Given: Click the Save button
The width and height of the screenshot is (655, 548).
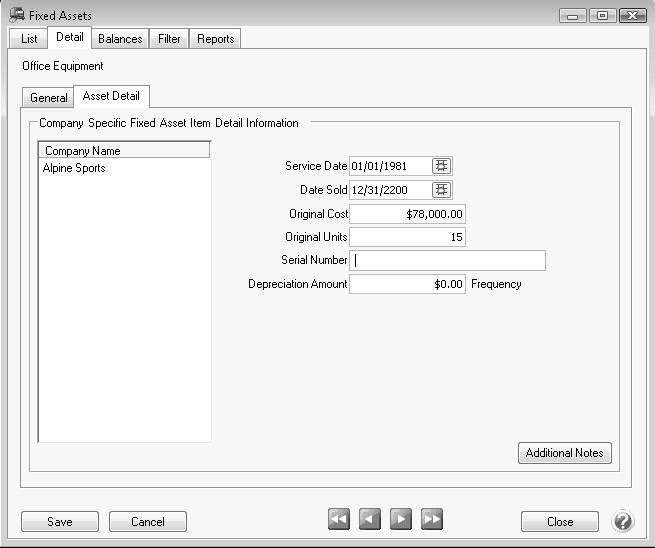Looking at the screenshot, I should (60, 521).
